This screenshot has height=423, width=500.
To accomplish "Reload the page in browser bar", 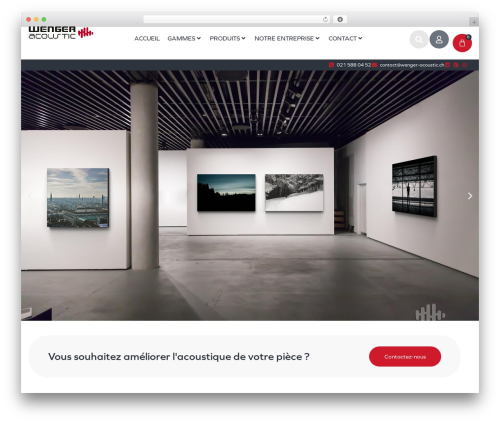I will pos(325,19).
